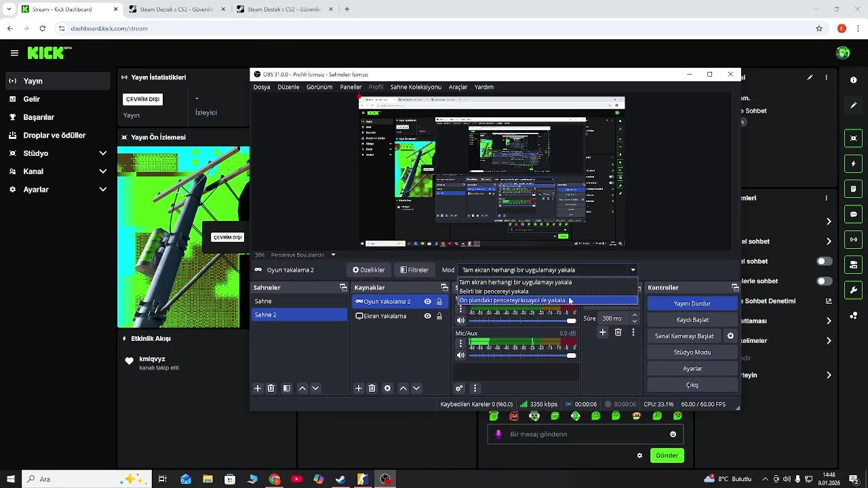Click Kick chat message input field
This screenshot has width=868, height=488.
585,434
